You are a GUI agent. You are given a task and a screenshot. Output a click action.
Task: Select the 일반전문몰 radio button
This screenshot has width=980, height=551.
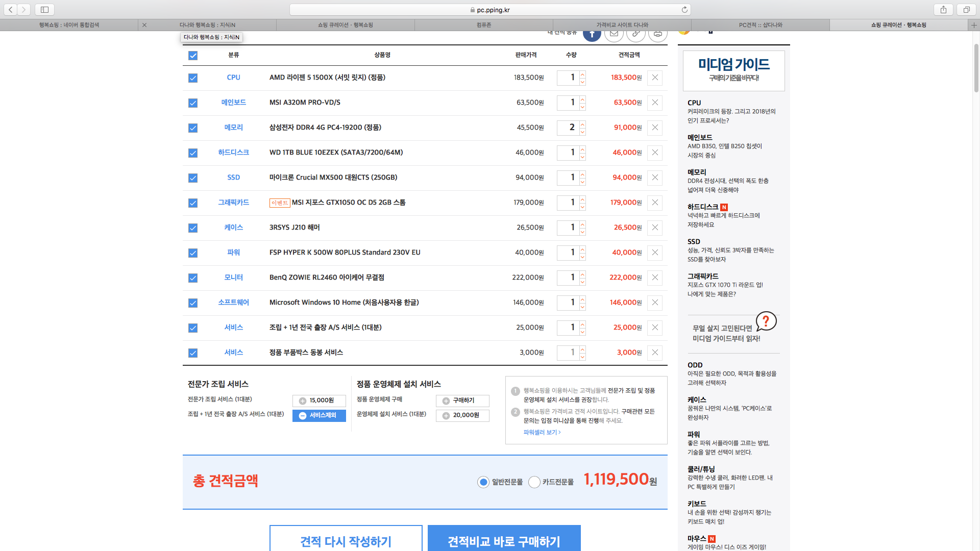coord(483,482)
